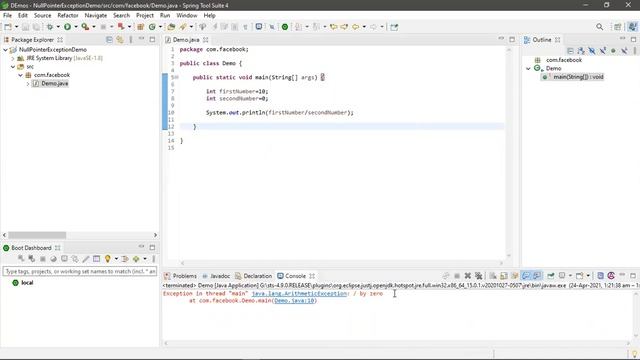
Task: Toggle Sort in Outline toolbar
Action: (581, 51)
